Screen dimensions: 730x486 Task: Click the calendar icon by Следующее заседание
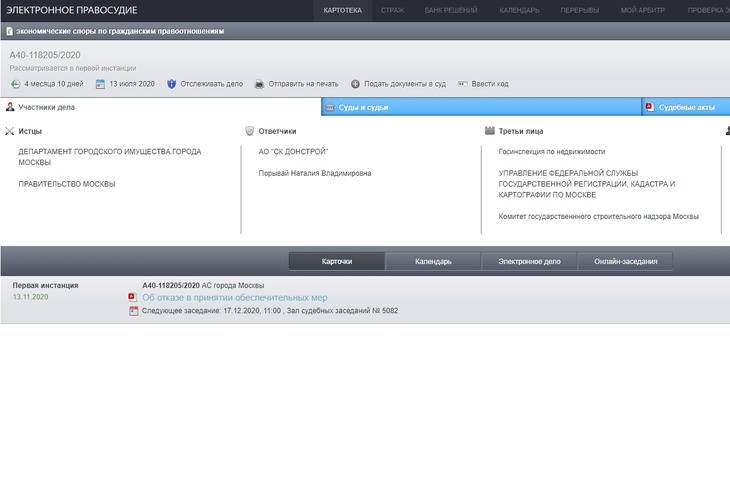(x=133, y=311)
